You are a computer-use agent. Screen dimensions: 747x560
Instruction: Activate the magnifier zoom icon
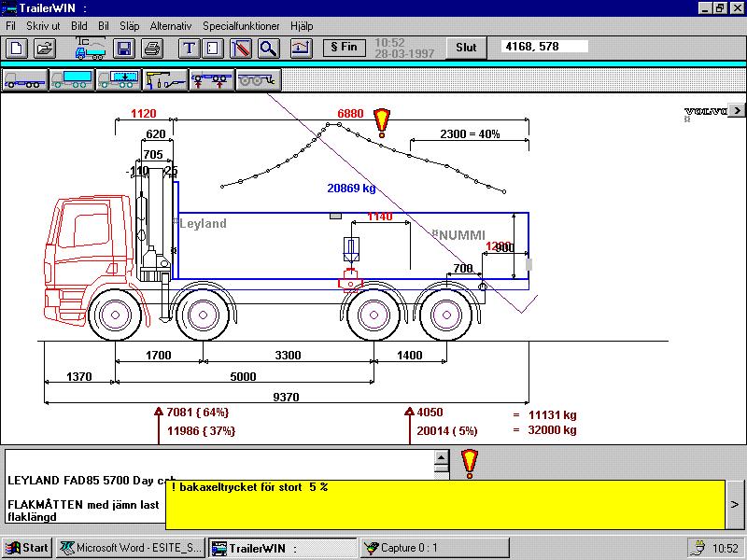click(x=269, y=49)
